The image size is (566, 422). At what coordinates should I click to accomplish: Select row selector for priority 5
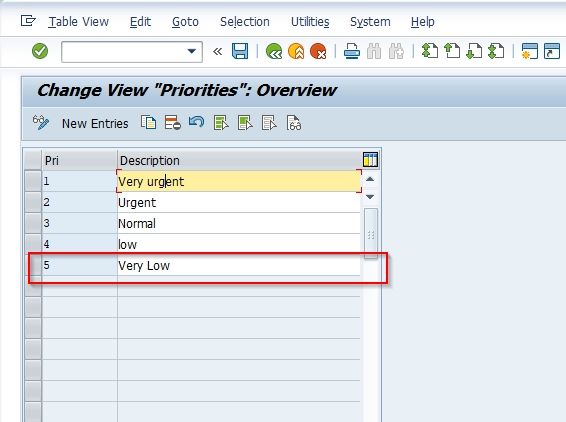(x=33, y=266)
